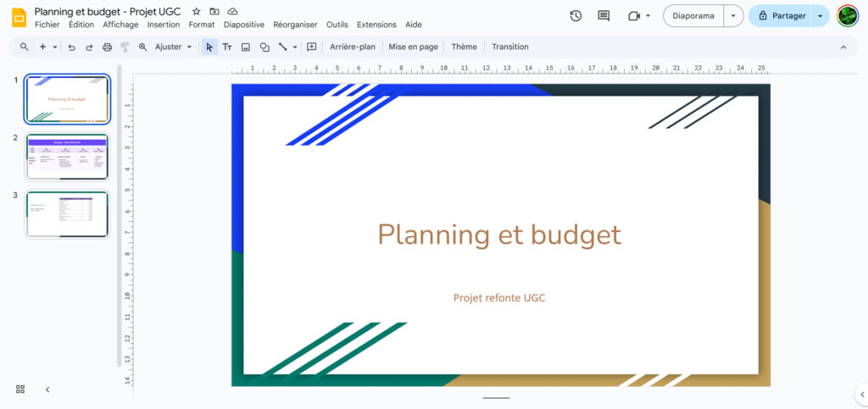Start the Diaporama presentation
Screen dimensions: 868x409
click(x=693, y=16)
